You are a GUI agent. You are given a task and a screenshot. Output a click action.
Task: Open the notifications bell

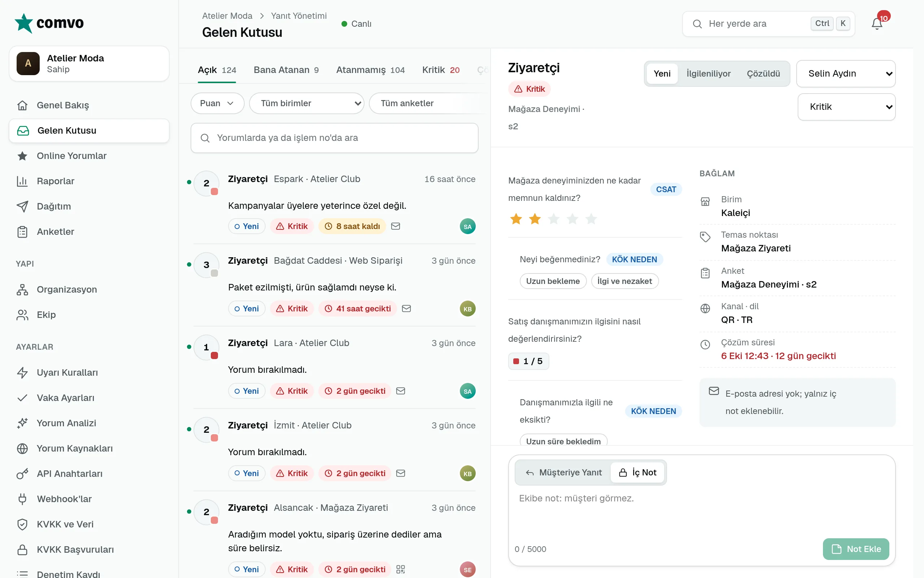click(x=877, y=24)
